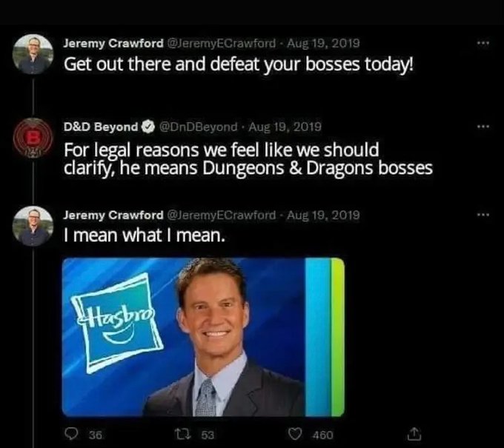Open the Aug 19, 2019 date on the first tweet
The height and width of the screenshot is (448, 504).
point(323,43)
